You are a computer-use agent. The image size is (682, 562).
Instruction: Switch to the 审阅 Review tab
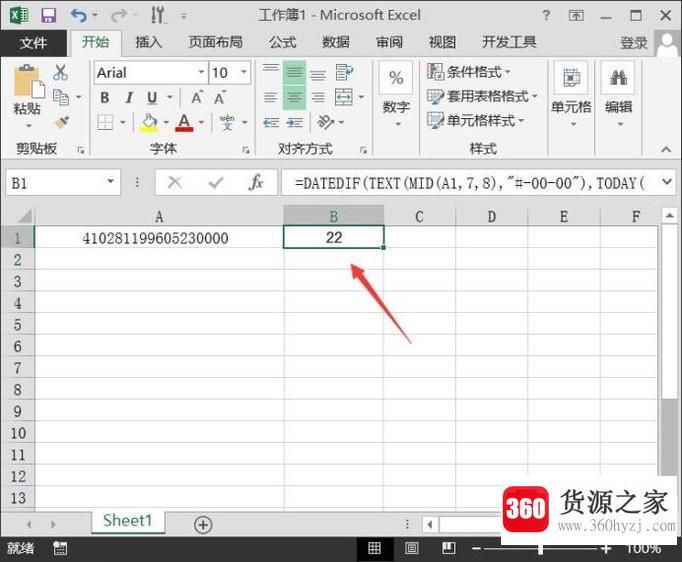(389, 42)
